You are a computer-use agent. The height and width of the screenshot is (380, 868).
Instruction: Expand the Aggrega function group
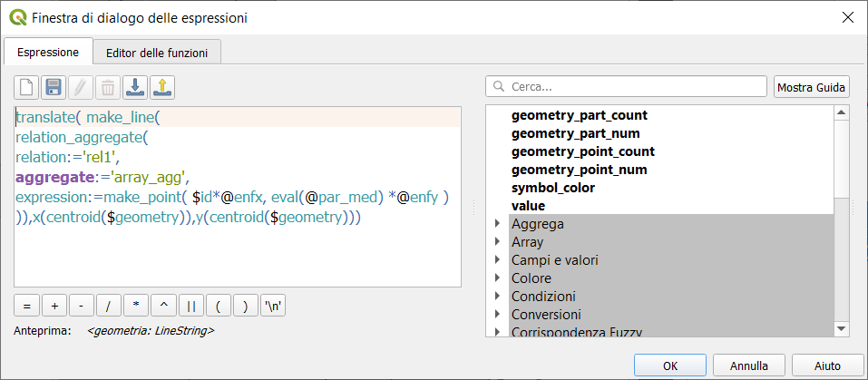496,224
